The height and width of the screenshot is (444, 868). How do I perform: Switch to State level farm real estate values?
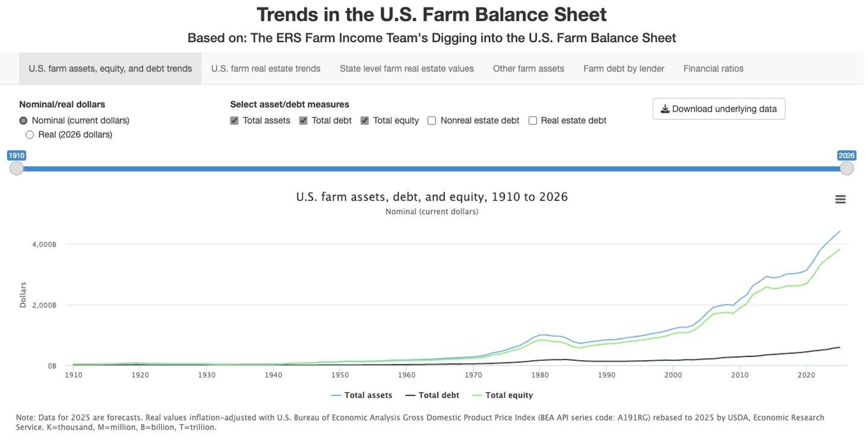(x=407, y=68)
